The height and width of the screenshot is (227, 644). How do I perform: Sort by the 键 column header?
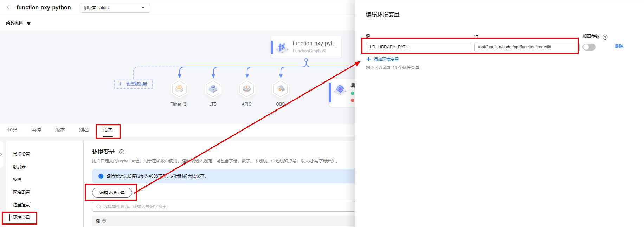coord(104,221)
